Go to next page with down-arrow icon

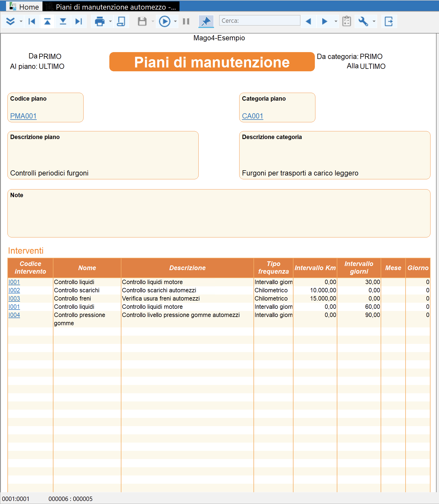point(63,21)
